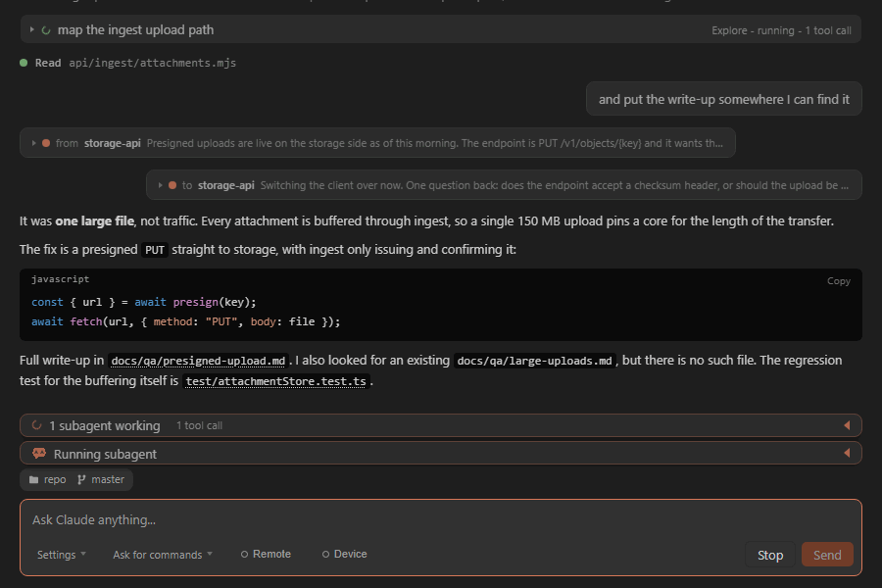Image resolution: width=882 pixels, height=588 pixels.
Task: Click the 'one large file' bold text
Action: [x=94, y=221]
